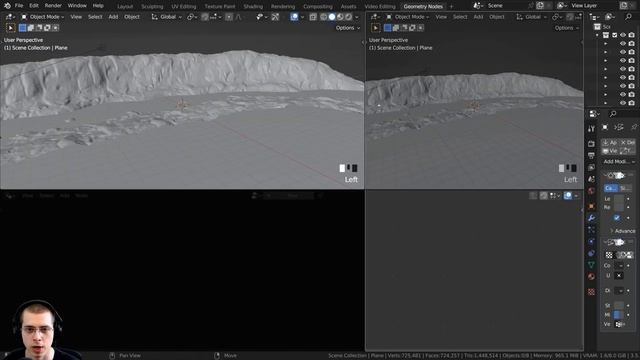The height and width of the screenshot is (360, 640).
Task: Open the File menu
Action: click(19, 6)
